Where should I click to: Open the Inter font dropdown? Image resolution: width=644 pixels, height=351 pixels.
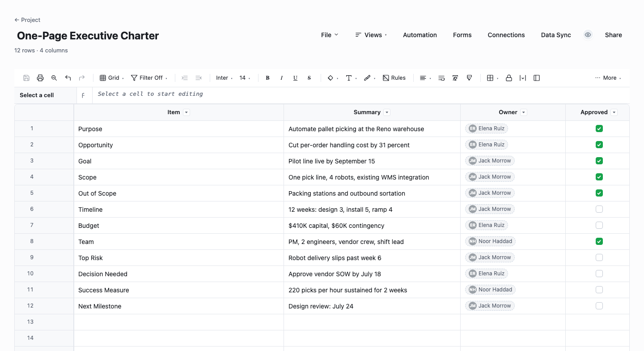(x=224, y=78)
